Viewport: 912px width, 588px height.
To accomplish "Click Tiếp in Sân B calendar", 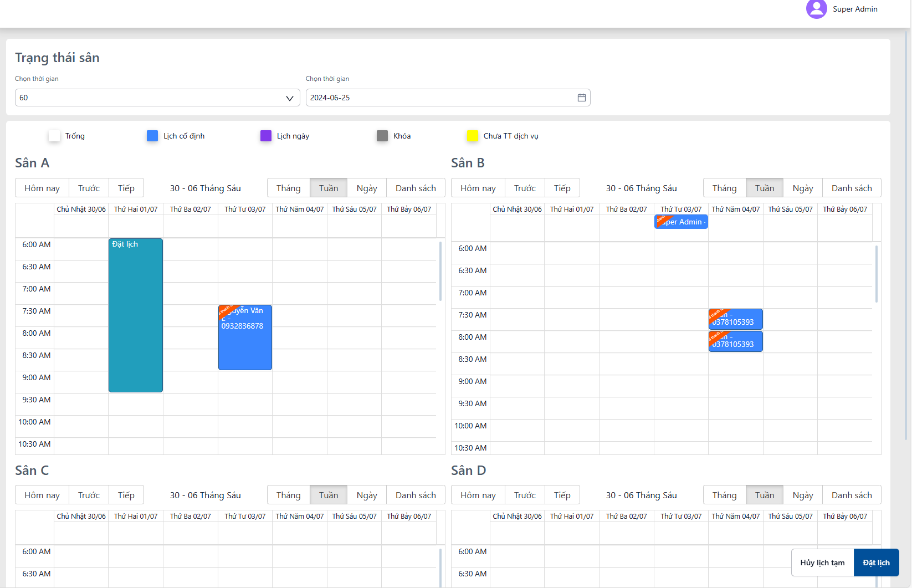I will pos(562,188).
